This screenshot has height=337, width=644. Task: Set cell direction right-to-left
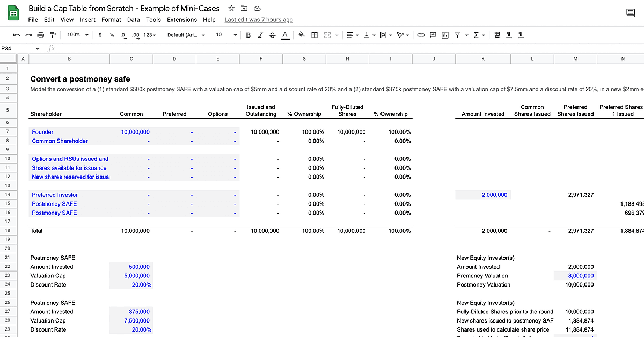521,35
